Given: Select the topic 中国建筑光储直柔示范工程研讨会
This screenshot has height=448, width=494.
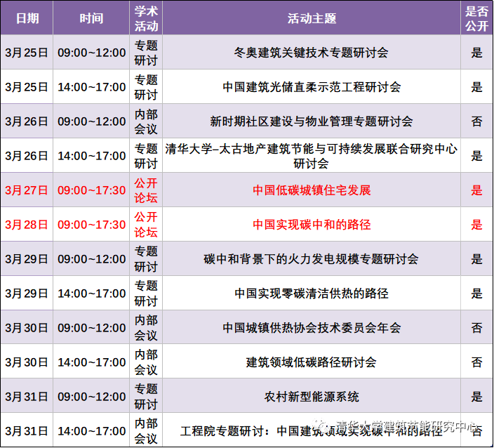Looking at the screenshot, I should click(x=312, y=86).
